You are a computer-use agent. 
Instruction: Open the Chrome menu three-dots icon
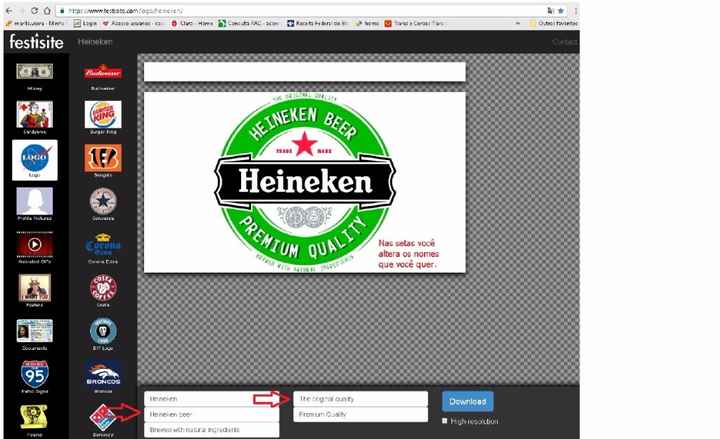[575, 11]
